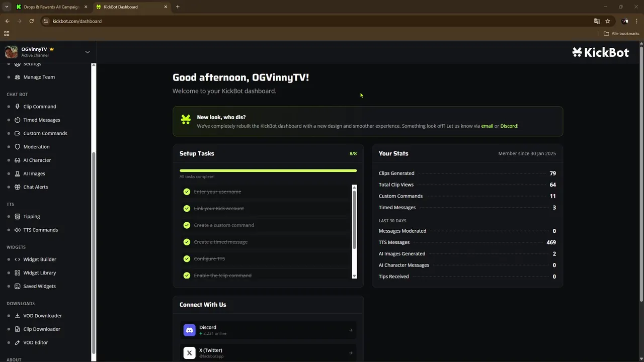The image size is (644, 362).
Task: Expand the OGVinnyTV channel dropdown chevron
Action: pos(87,52)
